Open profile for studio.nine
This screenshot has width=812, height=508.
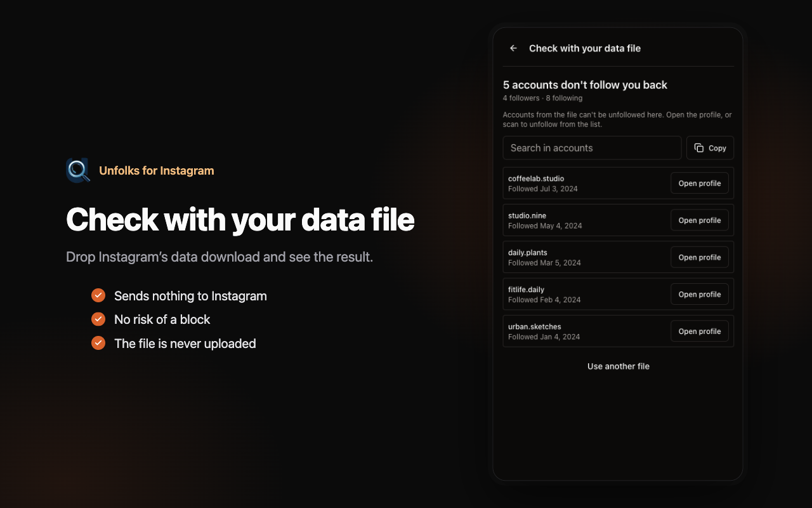coord(700,220)
